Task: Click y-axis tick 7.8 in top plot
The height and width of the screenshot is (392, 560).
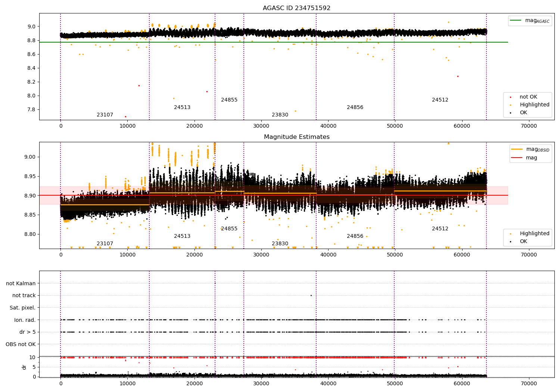Action: point(31,110)
